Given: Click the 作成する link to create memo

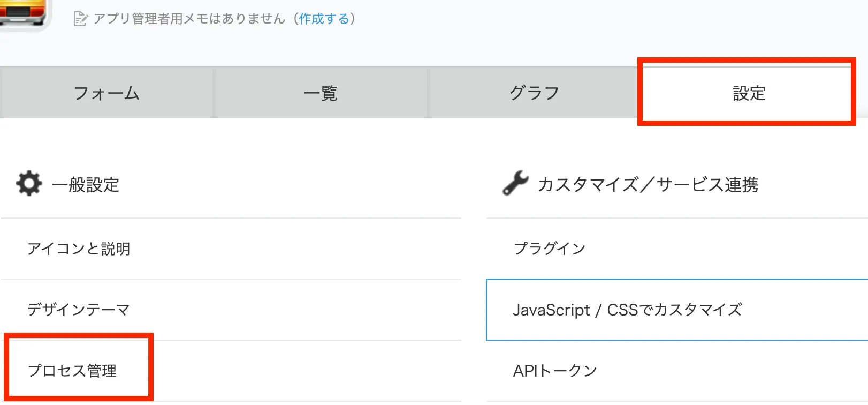Looking at the screenshot, I should [x=324, y=19].
